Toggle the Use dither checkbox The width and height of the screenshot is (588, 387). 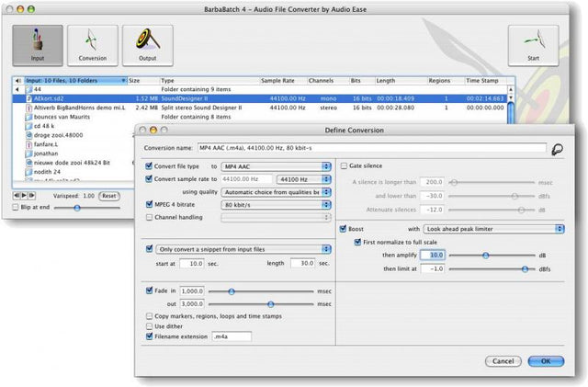point(151,325)
